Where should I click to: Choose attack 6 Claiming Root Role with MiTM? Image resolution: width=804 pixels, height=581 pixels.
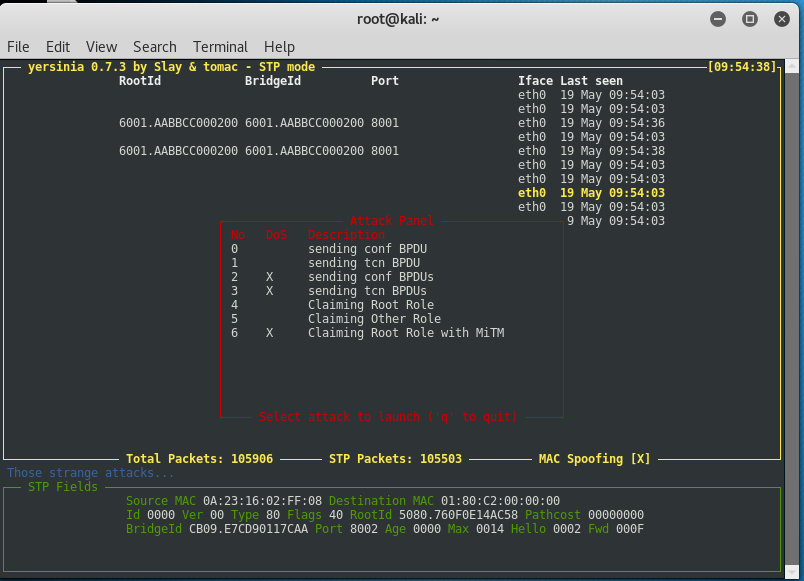pyautogui.click(x=368, y=333)
